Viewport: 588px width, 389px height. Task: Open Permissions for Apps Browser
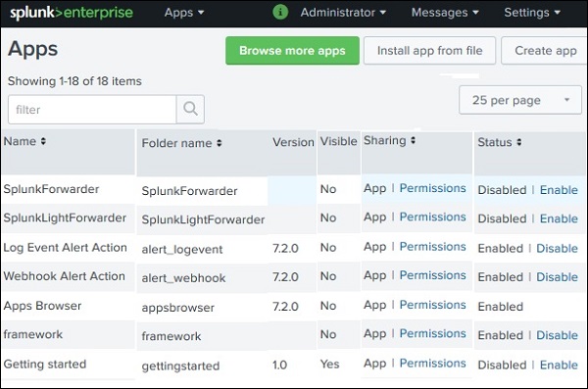point(433,305)
